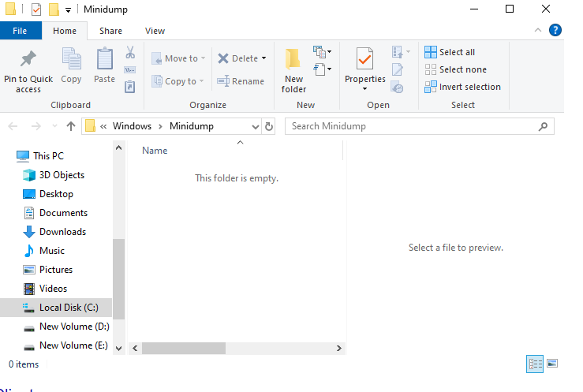The image size is (583, 392).
Task: Click the Paste shortcut icon
Action: [x=129, y=87]
